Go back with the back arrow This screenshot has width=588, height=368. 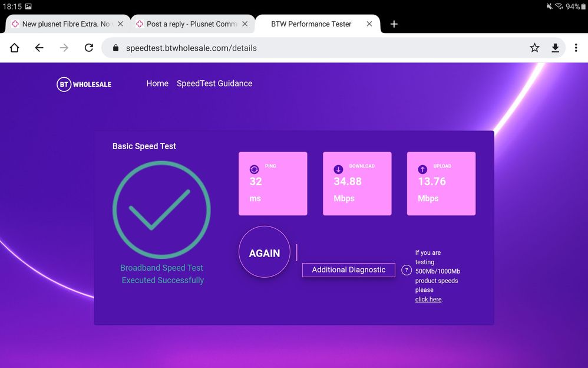pos(39,48)
